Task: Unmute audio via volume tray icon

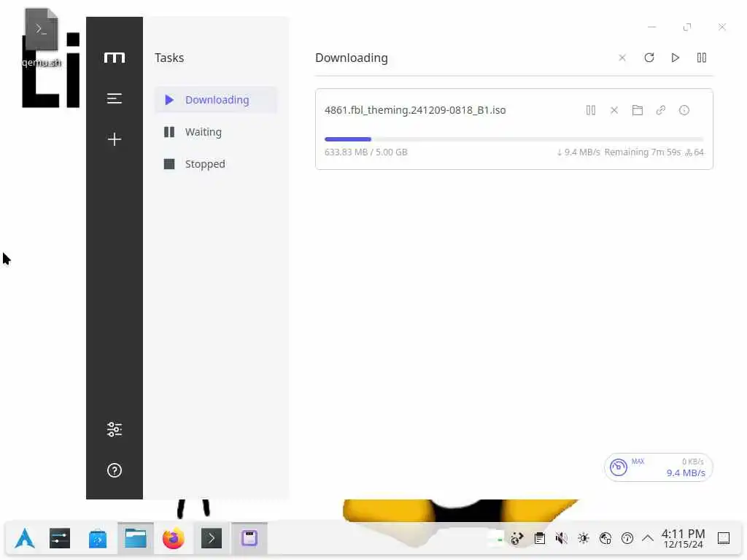Action: coord(562,539)
